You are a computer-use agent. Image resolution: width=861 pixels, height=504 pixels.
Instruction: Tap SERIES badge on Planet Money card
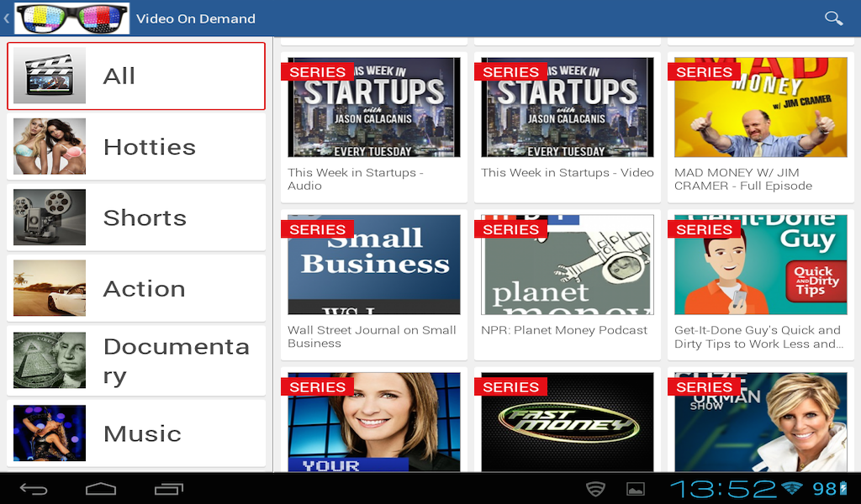[x=510, y=229]
